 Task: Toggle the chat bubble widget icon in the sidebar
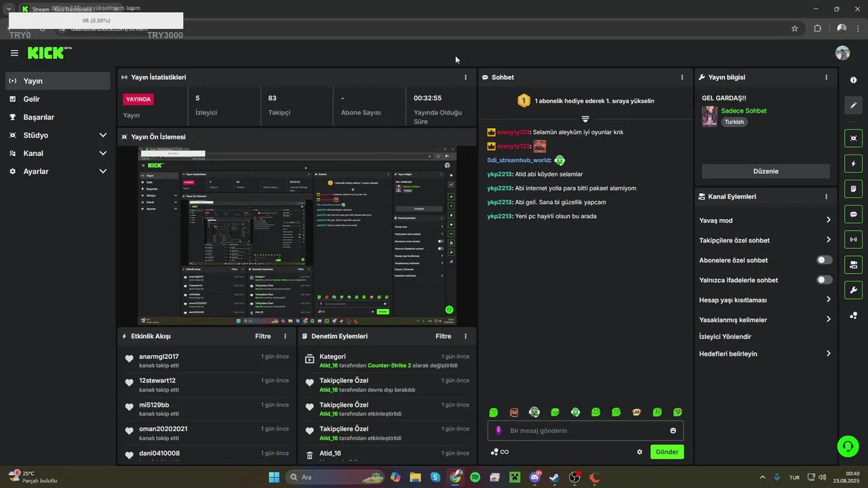[853, 214]
